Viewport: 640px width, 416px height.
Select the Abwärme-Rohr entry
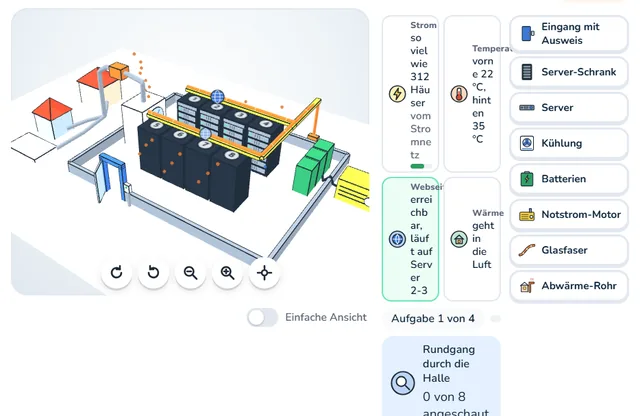pyautogui.click(x=569, y=286)
